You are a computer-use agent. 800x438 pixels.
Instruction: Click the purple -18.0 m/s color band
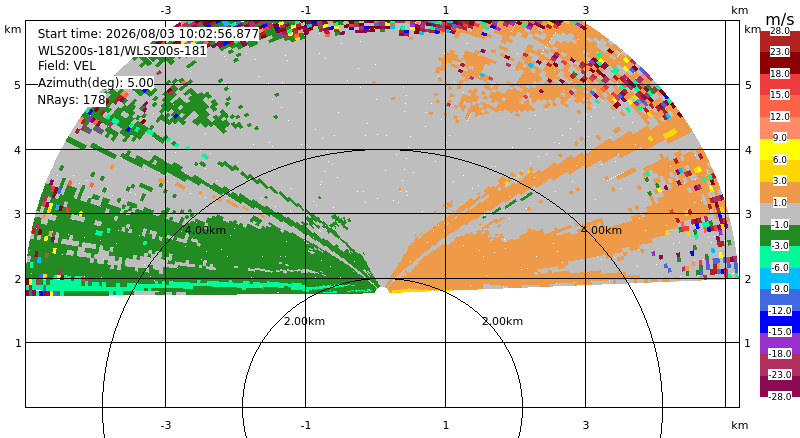pos(780,343)
